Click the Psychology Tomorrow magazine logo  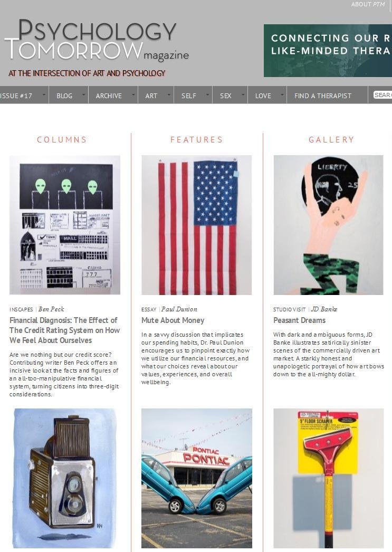pyautogui.click(x=97, y=41)
